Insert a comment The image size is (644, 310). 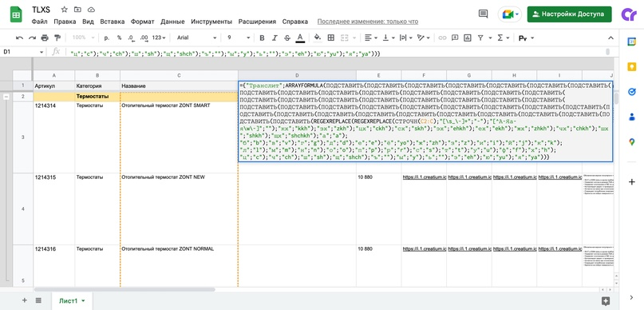(455, 38)
